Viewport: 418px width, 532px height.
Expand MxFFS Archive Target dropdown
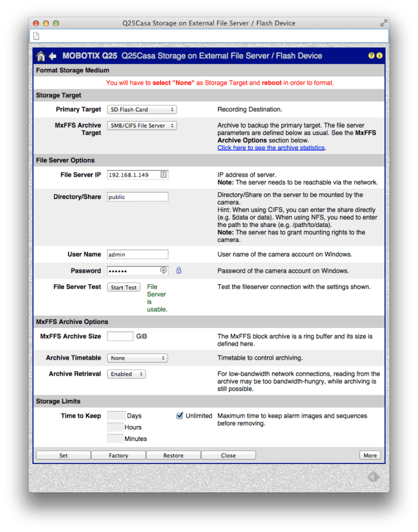click(x=142, y=126)
